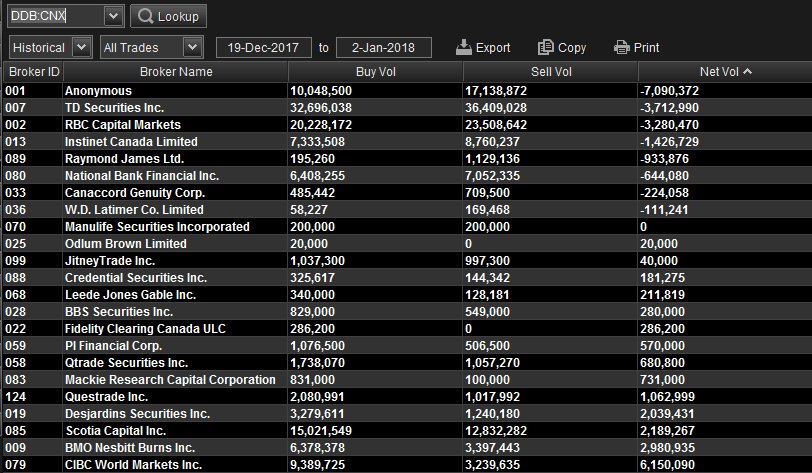Click Raymond James sell volume 1,129,136

(492, 159)
